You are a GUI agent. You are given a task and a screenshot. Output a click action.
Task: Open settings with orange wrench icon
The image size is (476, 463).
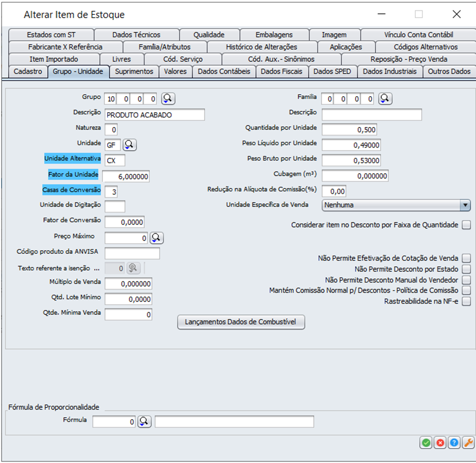point(468,443)
